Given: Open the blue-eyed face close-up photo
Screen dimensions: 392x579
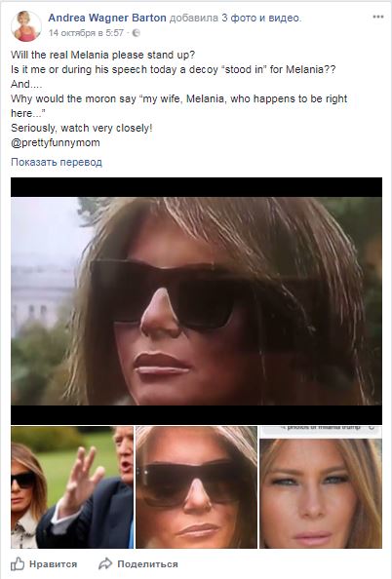Looking at the screenshot, I should (x=321, y=487).
